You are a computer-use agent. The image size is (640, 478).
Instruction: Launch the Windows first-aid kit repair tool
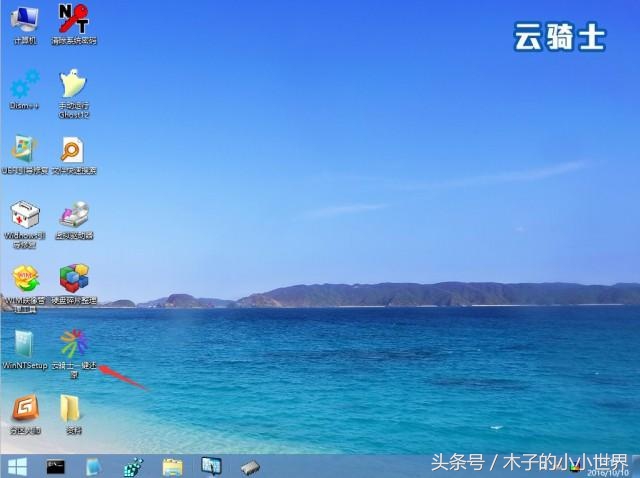24,214
